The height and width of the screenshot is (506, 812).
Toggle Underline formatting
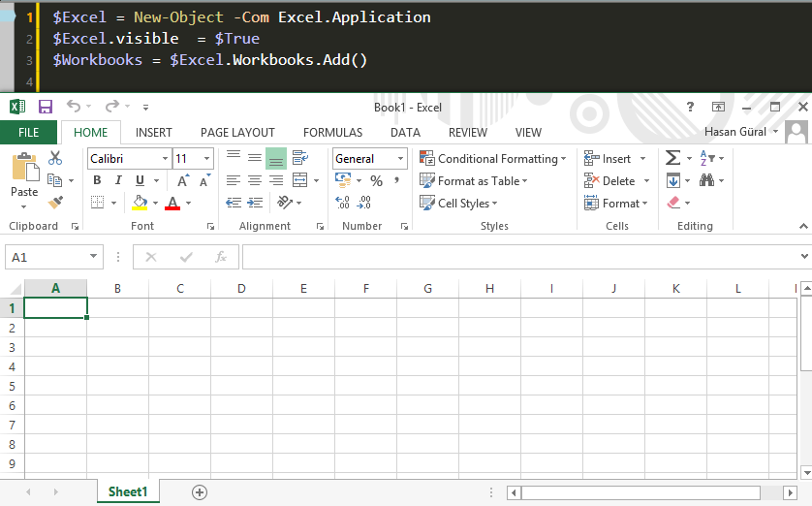click(140, 180)
